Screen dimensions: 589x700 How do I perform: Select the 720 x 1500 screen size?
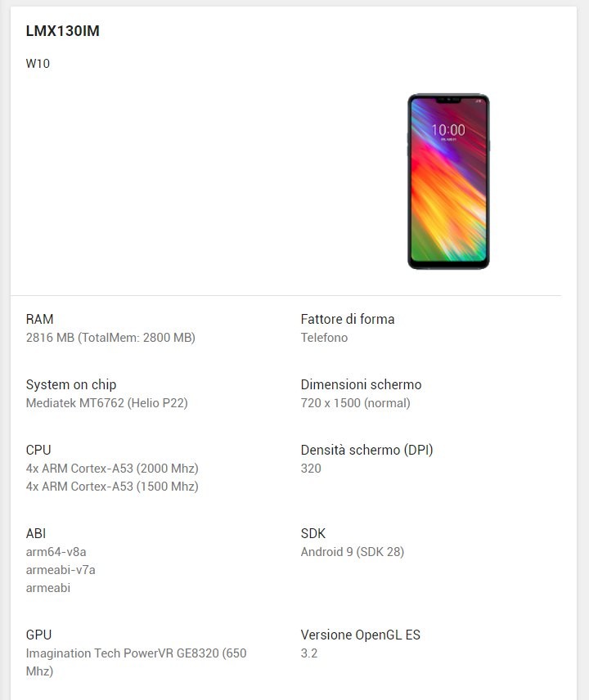pyautogui.click(x=356, y=402)
